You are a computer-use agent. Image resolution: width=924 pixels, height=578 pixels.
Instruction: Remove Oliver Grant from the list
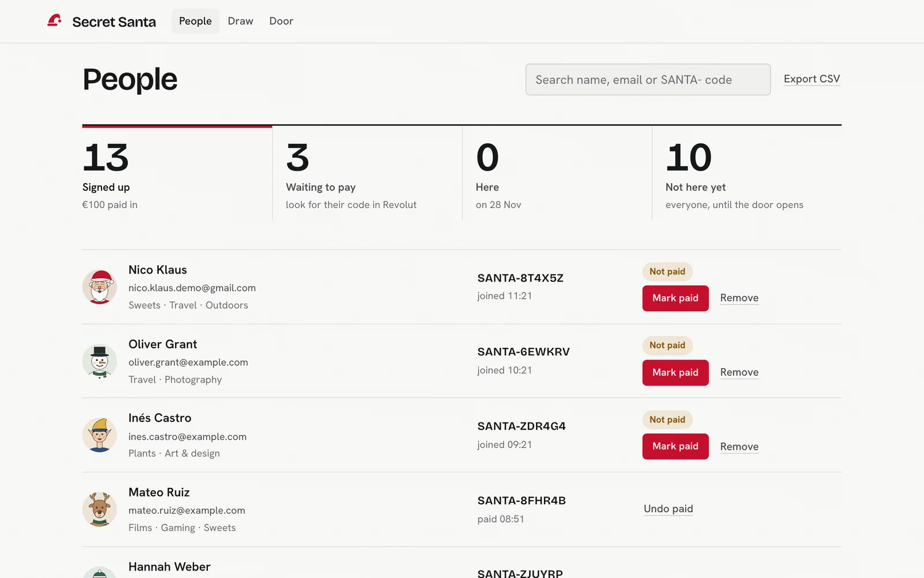pyautogui.click(x=739, y=373)
